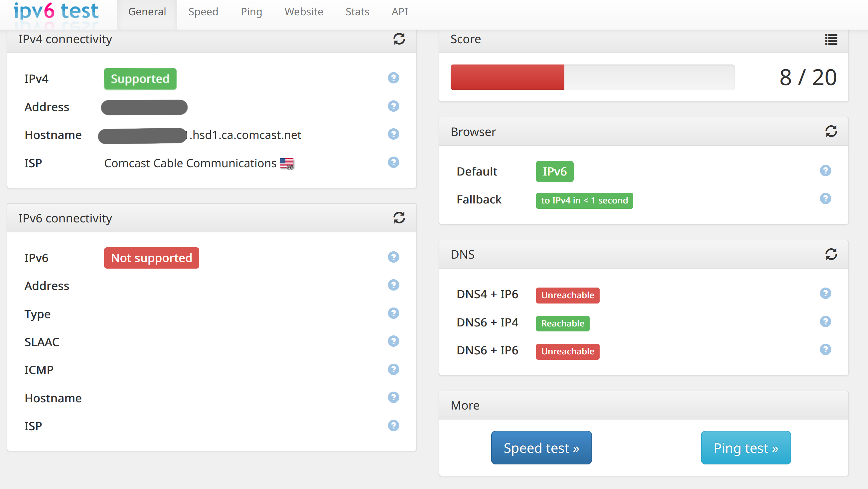Click the green IPv6 default badge
Image resolution: width=868 pixels, height=489 pixels.
[555, 172]
